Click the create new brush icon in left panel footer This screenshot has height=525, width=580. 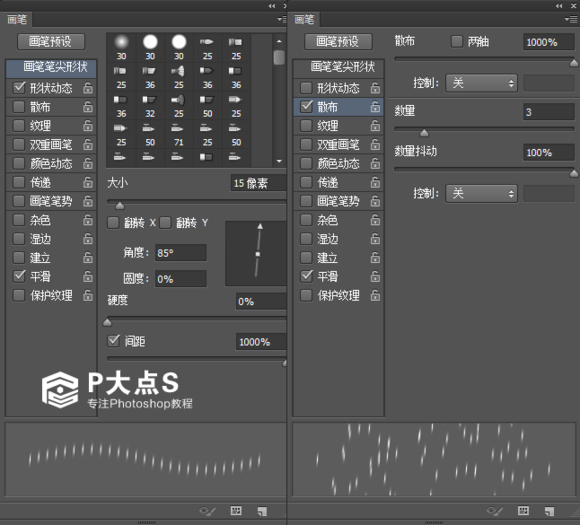(x=262, y=511)
